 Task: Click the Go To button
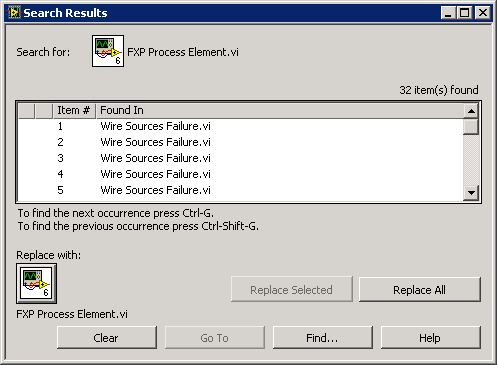coord(215,338)
